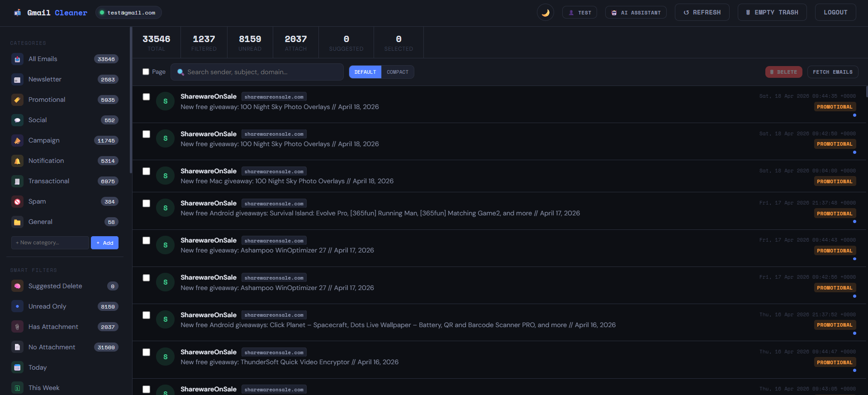Open Suggested Delete filter icon
This screenshot has height=395, width=868.
[x=17, y=286]
